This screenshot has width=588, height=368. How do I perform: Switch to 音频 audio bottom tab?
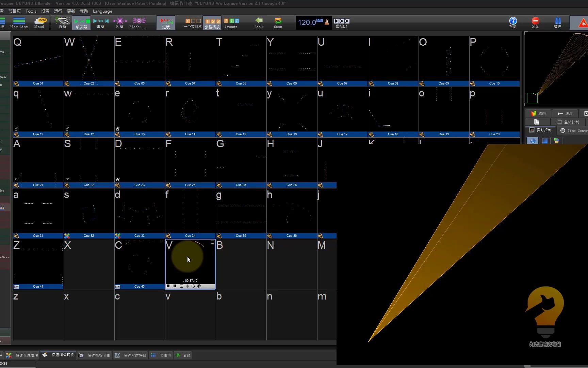coord(183,355)
